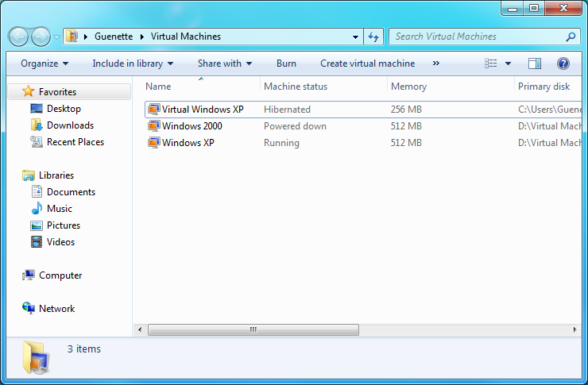Show more toolbar commands chevron
Viewport: 588px width, 385px height.
[x=435, y=64]
